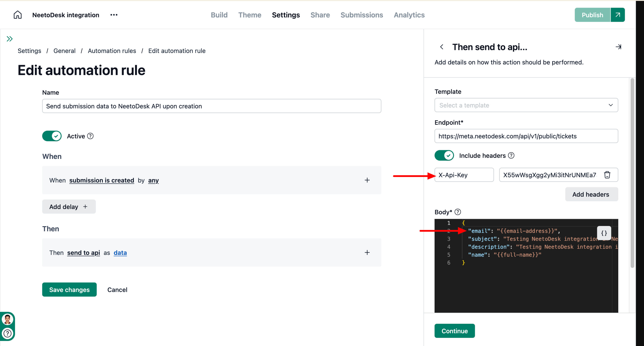Expand the collapsed sidebar with double chevron
The width and height of the screenshot is (644, 346).
(x=9, y=39)
